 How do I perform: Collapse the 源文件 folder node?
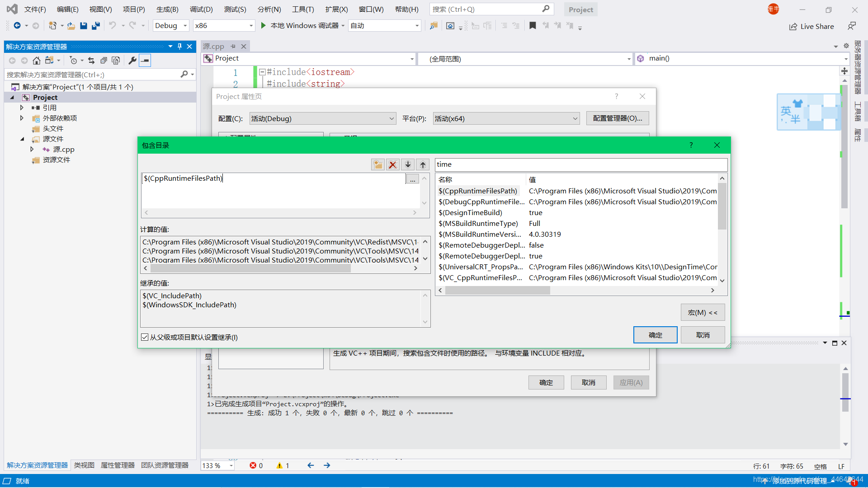point(22,139)
